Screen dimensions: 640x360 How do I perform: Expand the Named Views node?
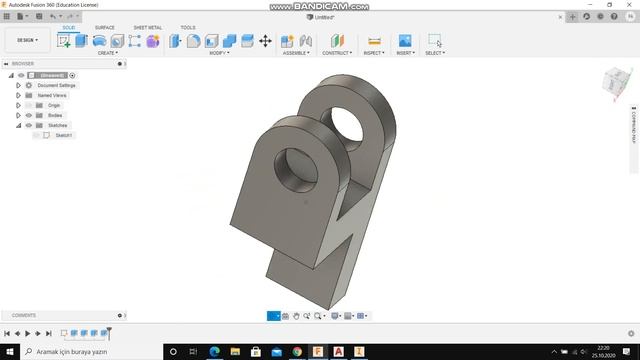[18, 96]
